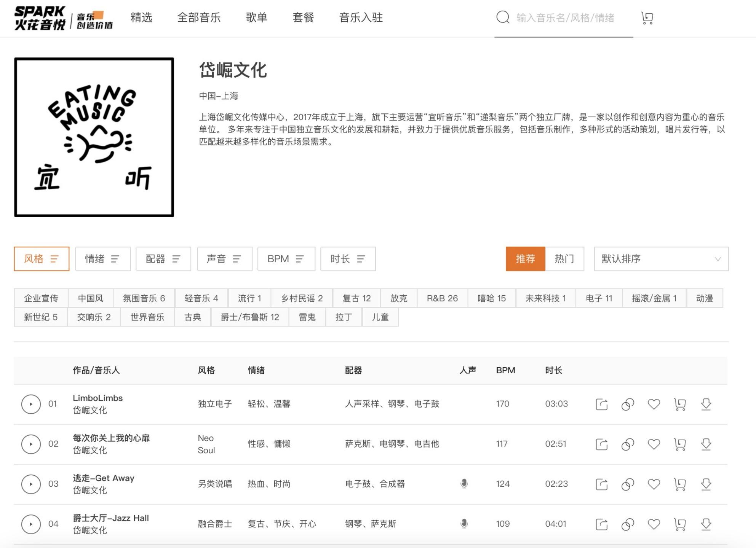Click the Spark 火花音悦 logo
Screen dimensions: 756x548
[63, 18]
